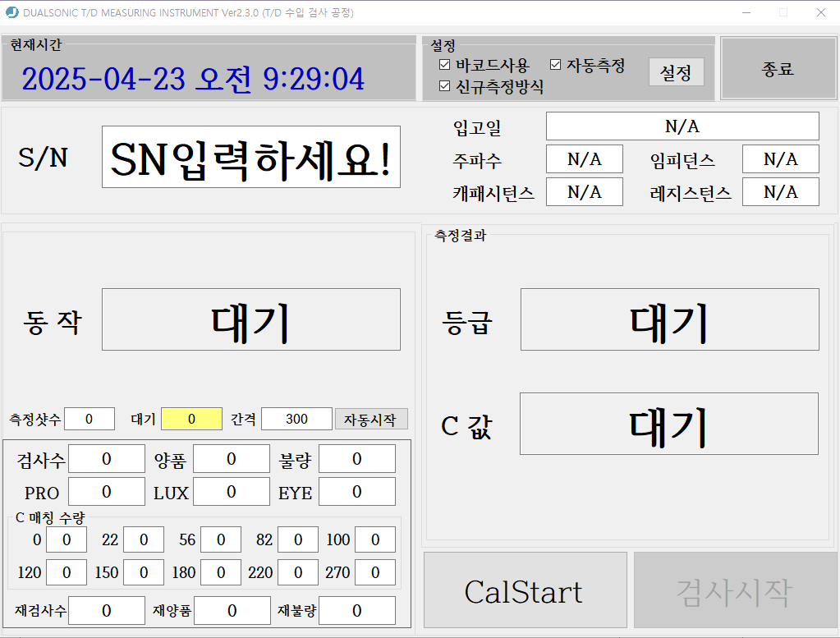Click the 양품 good-unit count field
Image resolution: width=840 pixels, height=638 pixels.
tap(232, 458)
